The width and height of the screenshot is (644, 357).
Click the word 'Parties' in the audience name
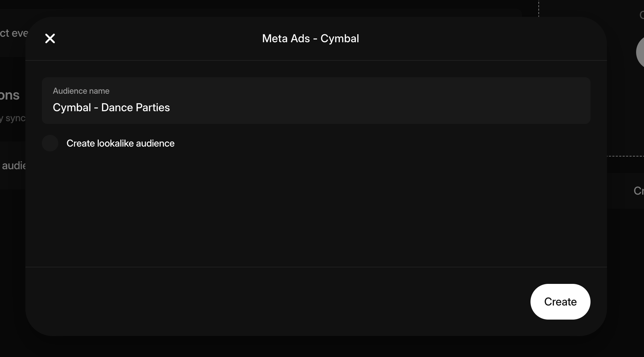(153, 107)
